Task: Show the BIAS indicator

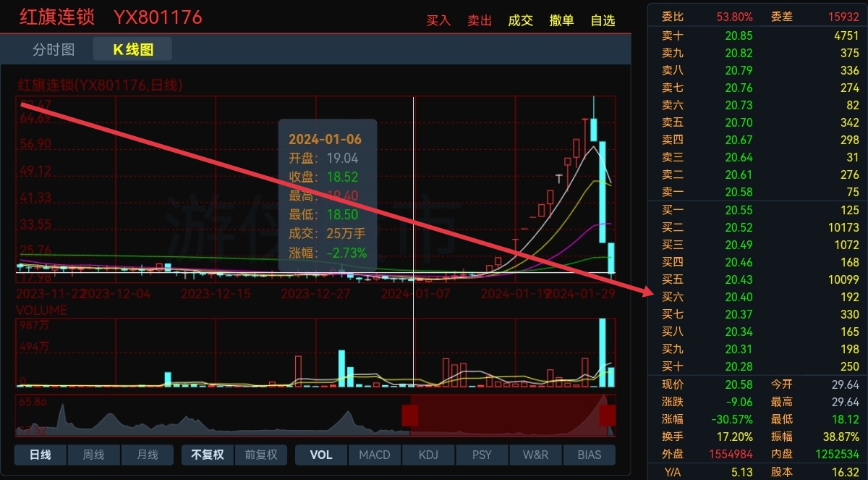Action: point(590,455)
